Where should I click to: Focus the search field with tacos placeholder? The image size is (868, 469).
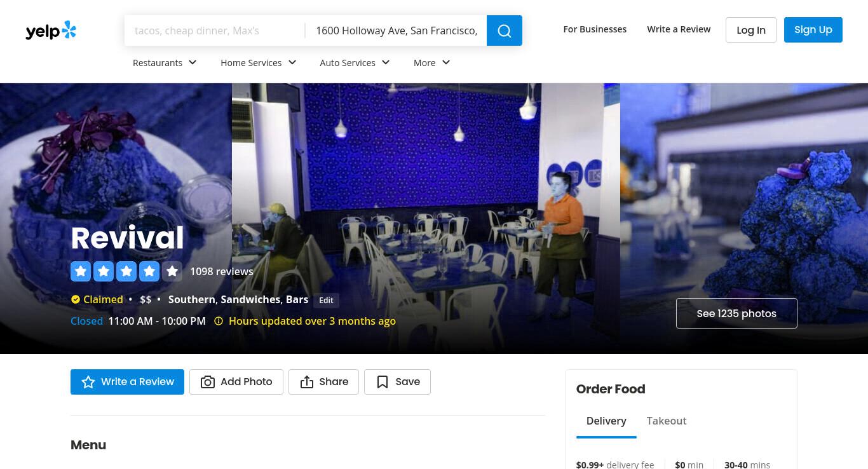[x=214, y=31]
